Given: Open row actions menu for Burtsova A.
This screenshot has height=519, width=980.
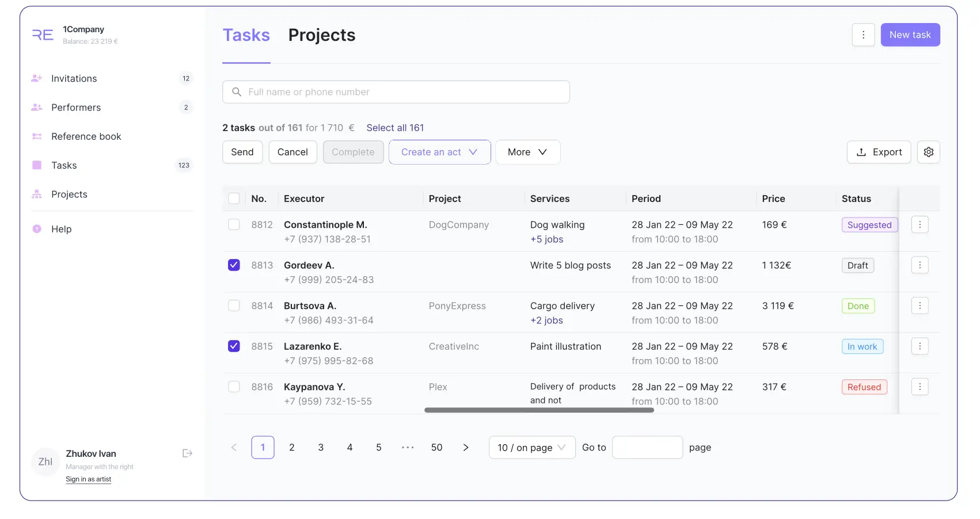Looking at the screenshot, I should click(920, 306).
